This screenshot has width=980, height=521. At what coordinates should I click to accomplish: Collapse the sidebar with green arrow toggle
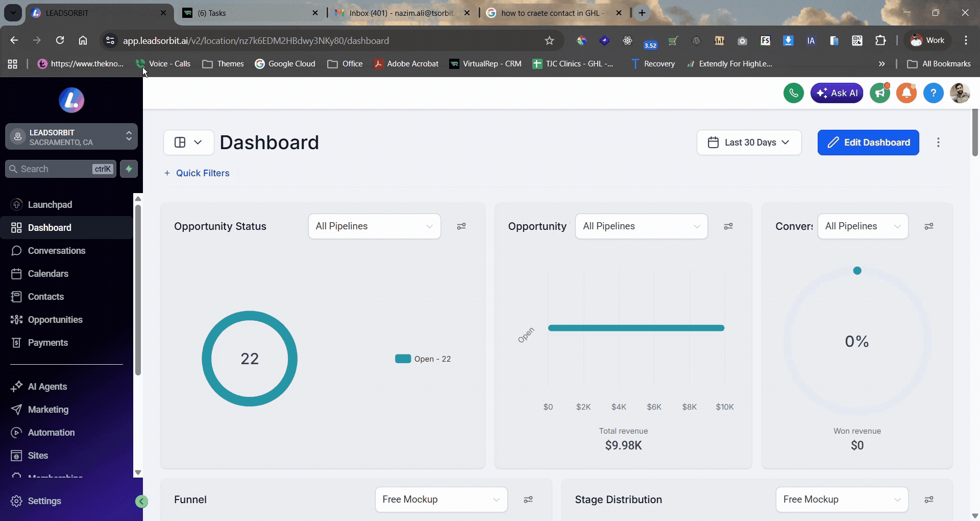(142, 502)
